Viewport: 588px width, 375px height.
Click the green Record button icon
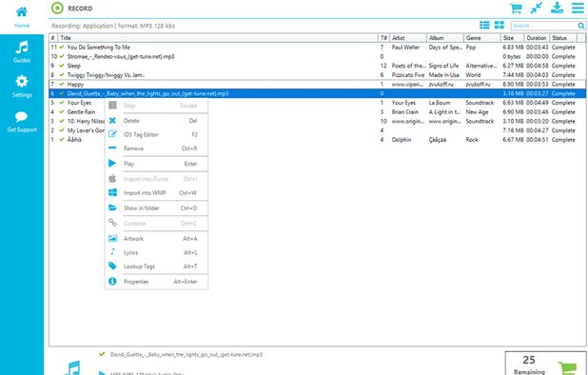tap(57, 8)
